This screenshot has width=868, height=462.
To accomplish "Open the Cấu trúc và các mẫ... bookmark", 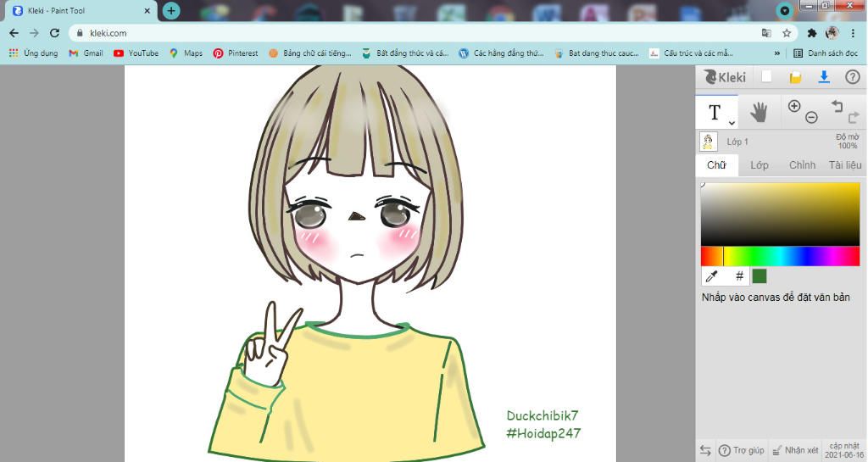I will pos(692,53).
